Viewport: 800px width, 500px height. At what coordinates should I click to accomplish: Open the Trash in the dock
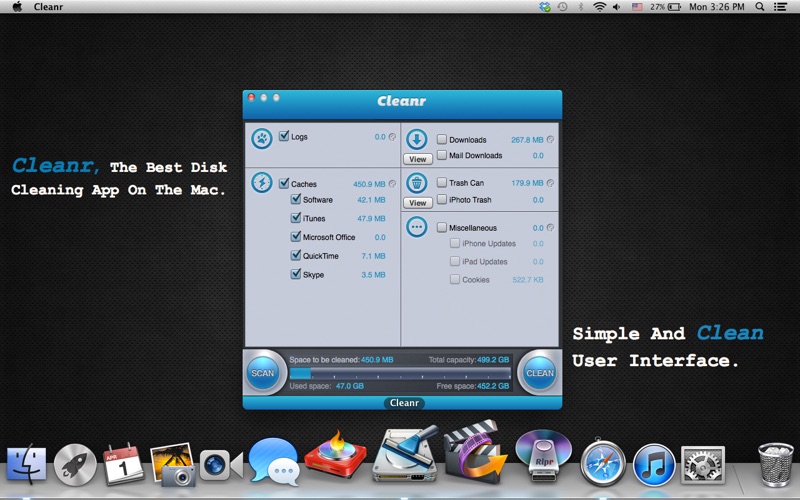click(x=776, y=464)
